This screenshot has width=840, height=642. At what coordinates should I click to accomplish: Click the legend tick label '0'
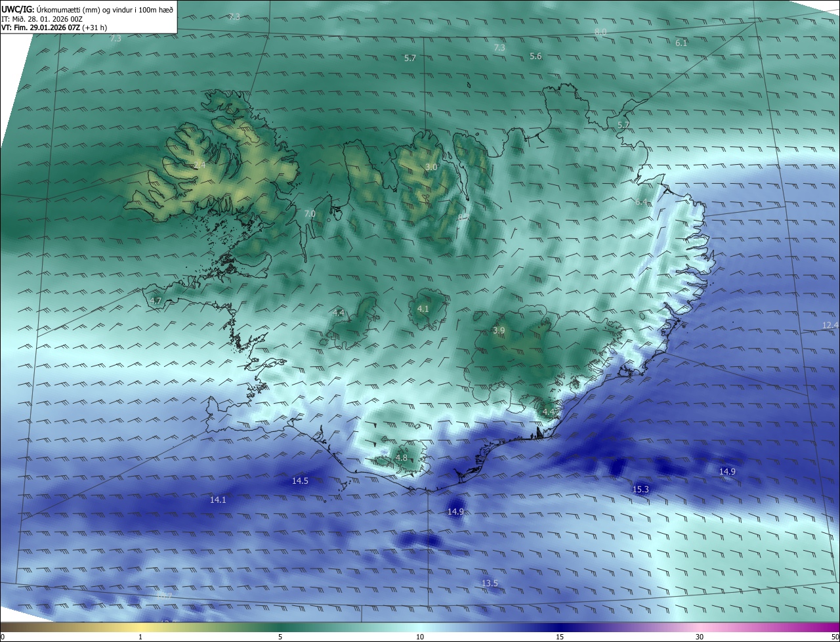(3, 637)
